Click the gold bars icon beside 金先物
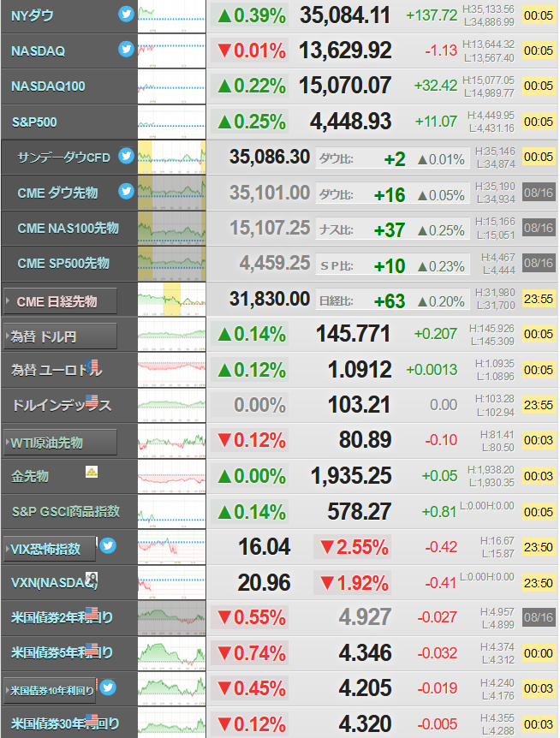Screen dimensions: 560x738 [x=92, y=471]
